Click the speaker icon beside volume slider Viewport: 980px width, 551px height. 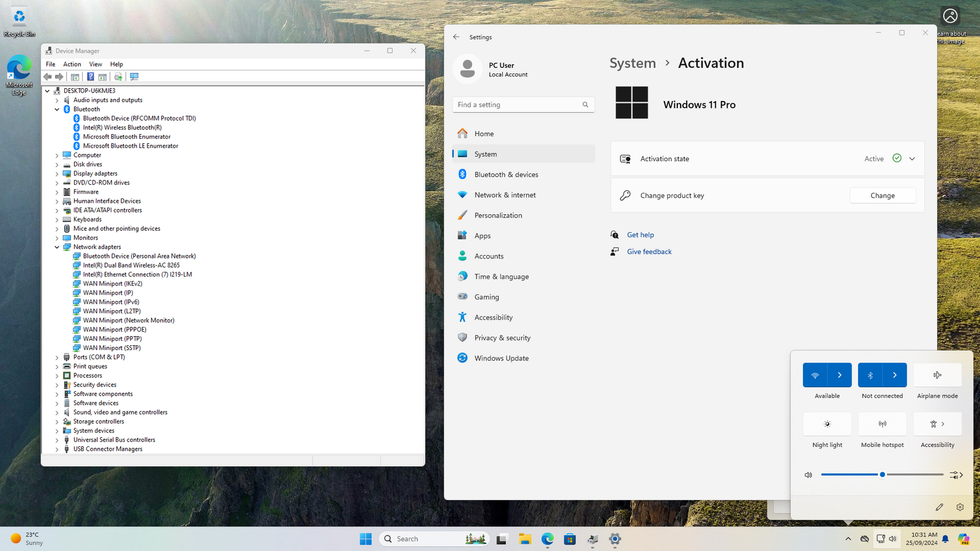point(809,475)
